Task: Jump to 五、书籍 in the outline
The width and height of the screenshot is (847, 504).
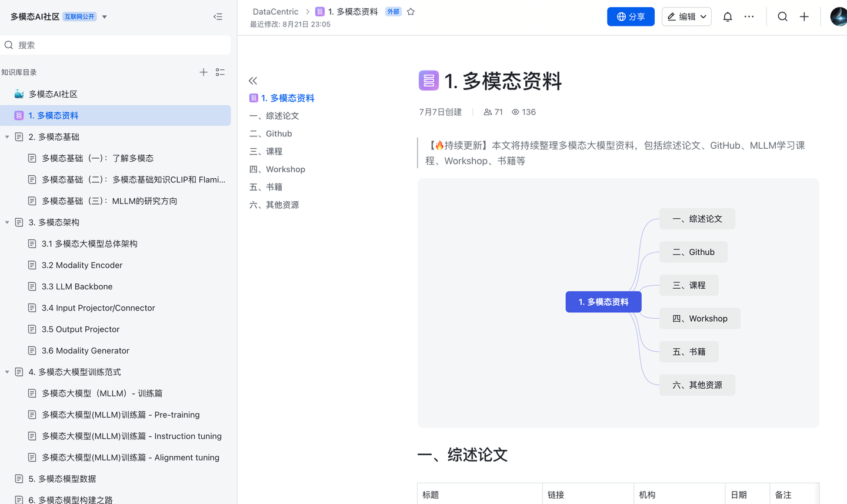Action: tap(265, 186)
